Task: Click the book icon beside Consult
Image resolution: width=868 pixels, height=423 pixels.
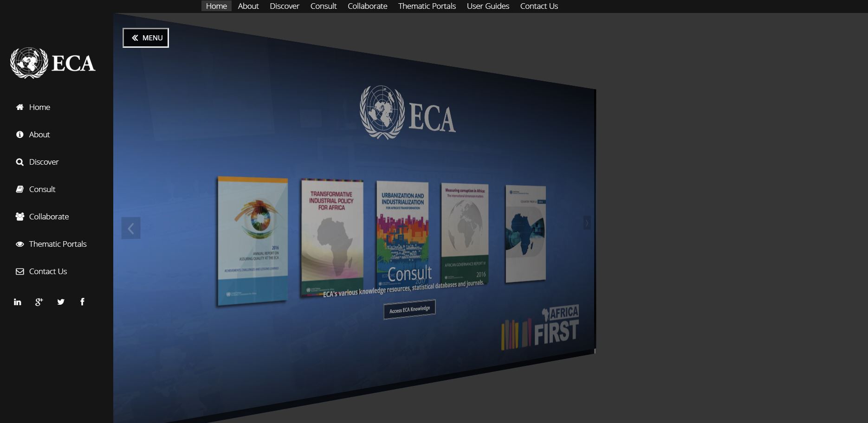Action: (x=19, y=189)
